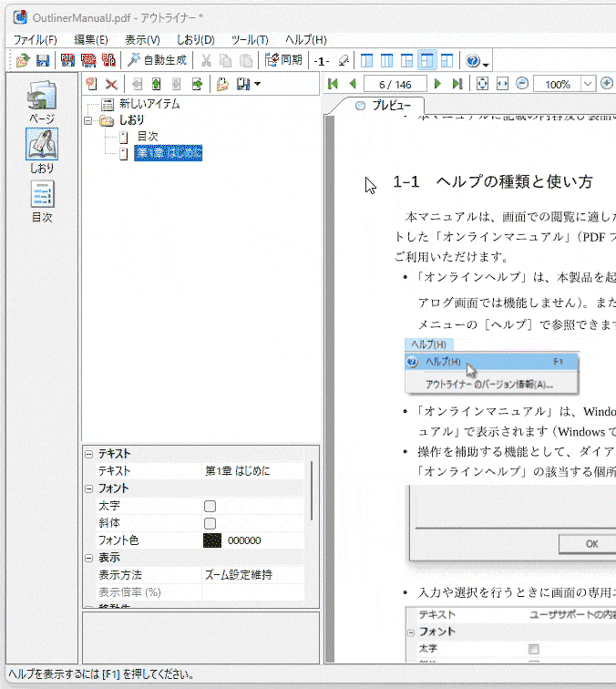Open the ツール(T) menu
The image size is (616, 689).
(x=250, y=39)
